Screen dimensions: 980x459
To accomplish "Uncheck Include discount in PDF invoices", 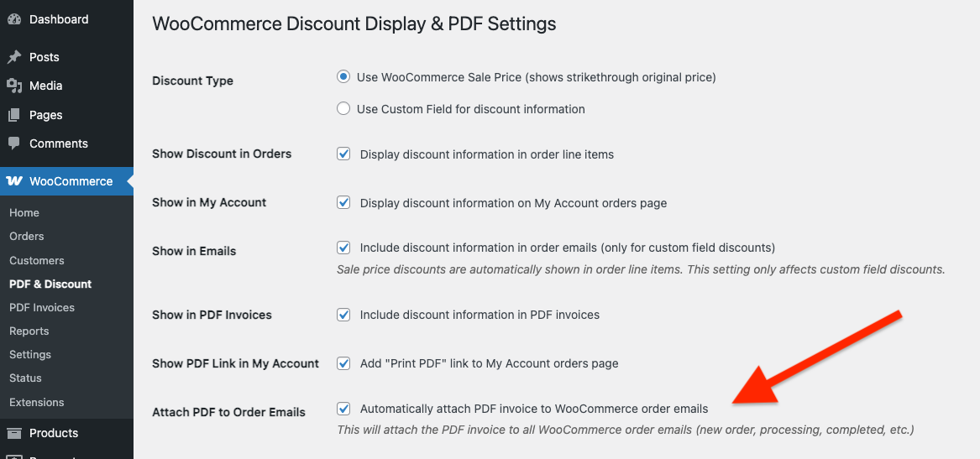I will (x=343, y=315).
